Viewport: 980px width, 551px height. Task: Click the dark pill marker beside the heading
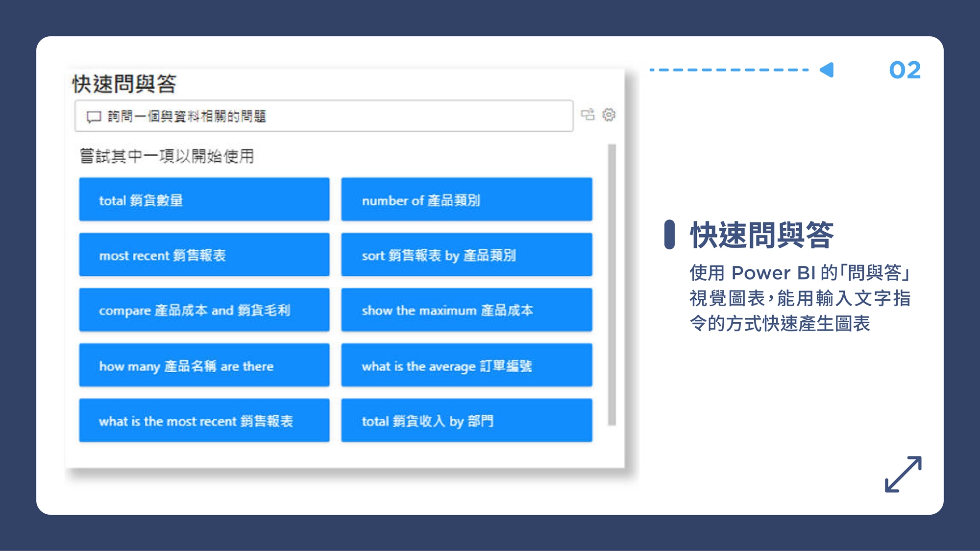click(x=669, y=235)
